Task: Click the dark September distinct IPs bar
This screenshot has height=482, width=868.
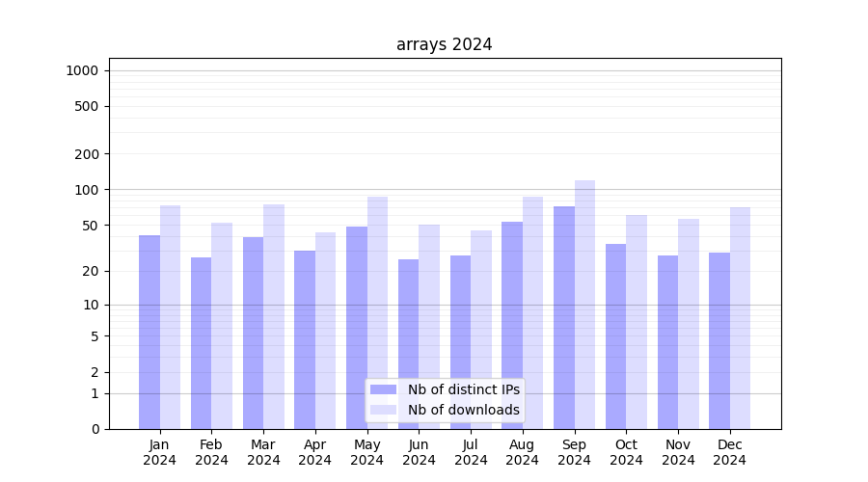Action: (x=564, y=317)
